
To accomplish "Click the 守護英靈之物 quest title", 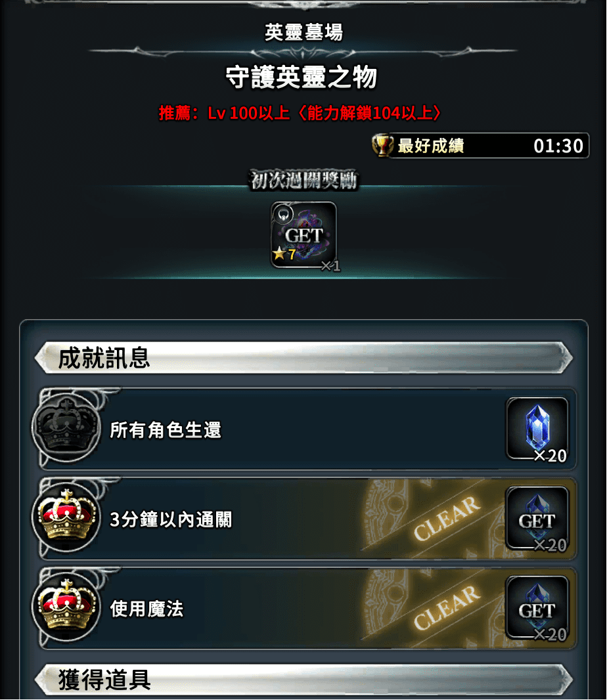I will click(302, 77).
